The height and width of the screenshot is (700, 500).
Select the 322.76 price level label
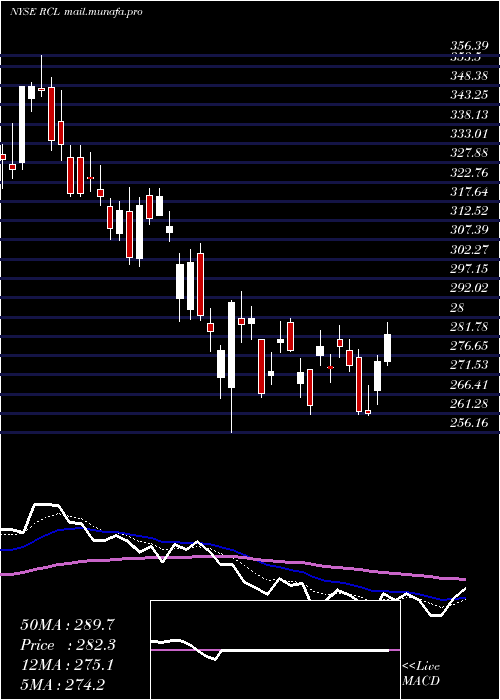[469, 172]
